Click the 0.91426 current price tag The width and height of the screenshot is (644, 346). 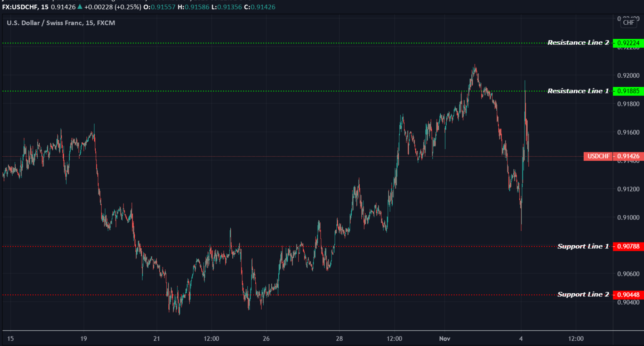[x=629, y=156]
